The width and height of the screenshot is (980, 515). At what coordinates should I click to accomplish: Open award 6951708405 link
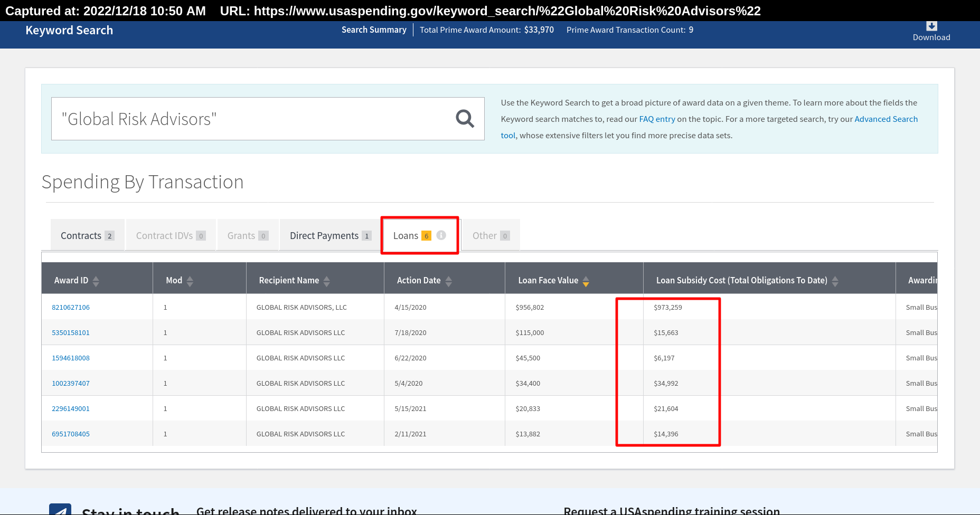(x=71, y=434)
